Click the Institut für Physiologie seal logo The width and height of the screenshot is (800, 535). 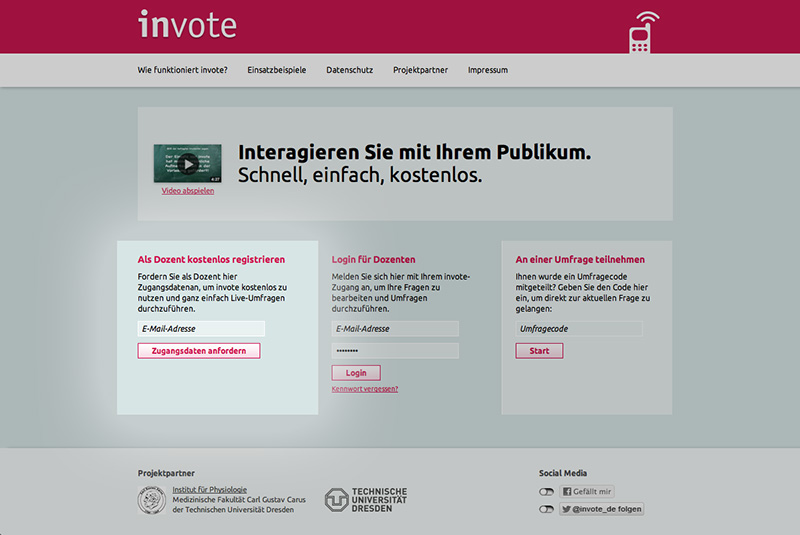tap(151, 500)
